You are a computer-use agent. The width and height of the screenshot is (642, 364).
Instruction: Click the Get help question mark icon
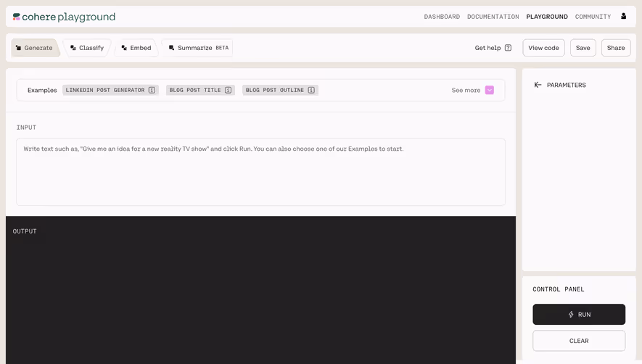[508, 48]
